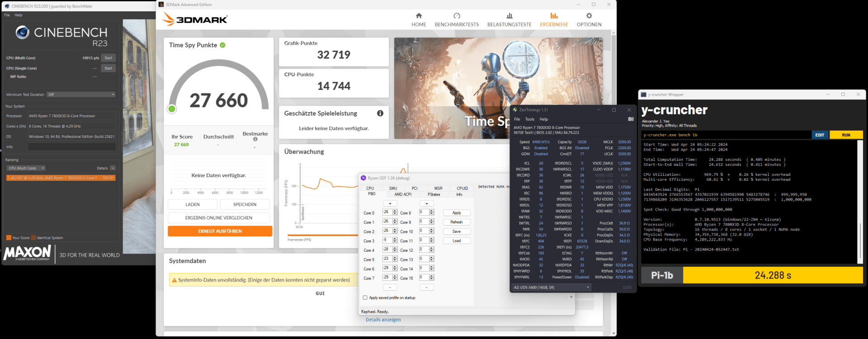Click MAXON logo in Cinebench
The width and height of the screenshot is (868, 339).
[x=28, y=253]
